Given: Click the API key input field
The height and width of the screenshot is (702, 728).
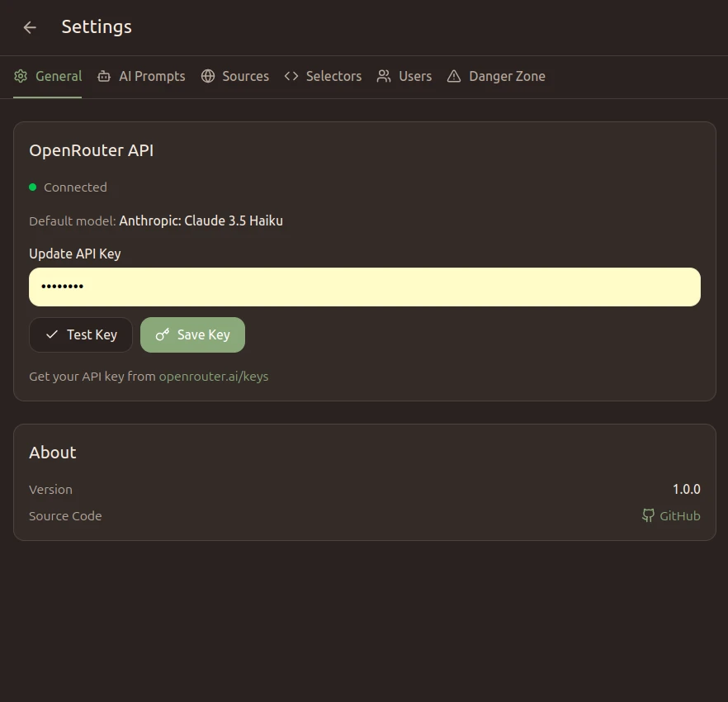Looking at the screenshot, I should pos(364,287).
